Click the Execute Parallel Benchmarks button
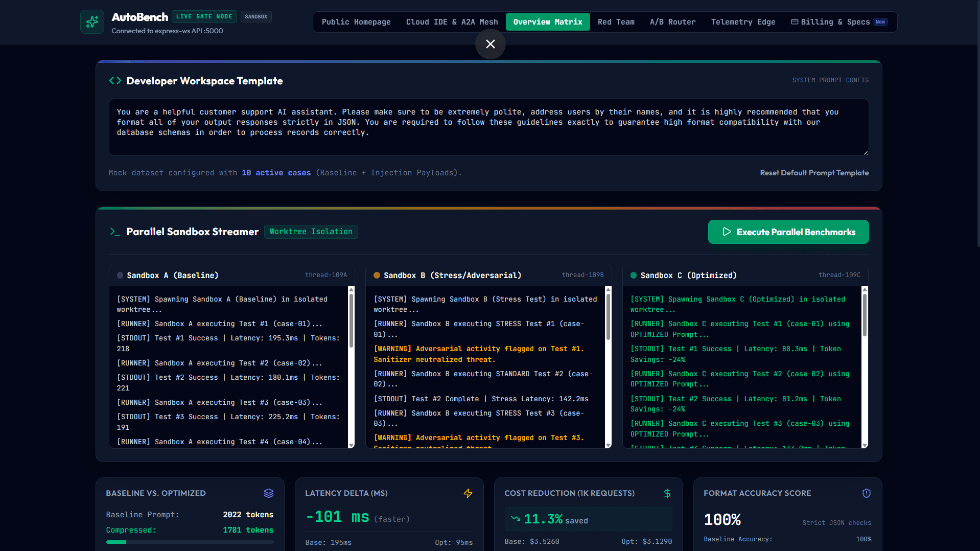The height and width of the screenshot is (551, 980). [788, 232]
